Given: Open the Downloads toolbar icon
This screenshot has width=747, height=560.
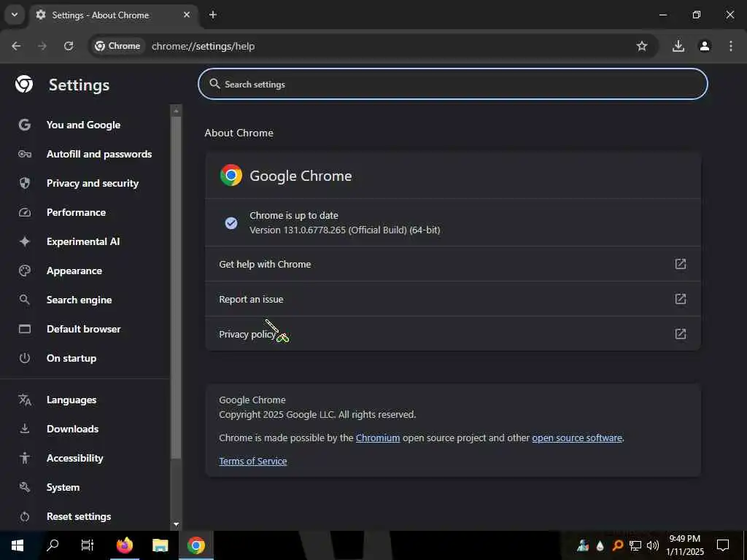Looking at the screenshot, I should pos(678,46).
